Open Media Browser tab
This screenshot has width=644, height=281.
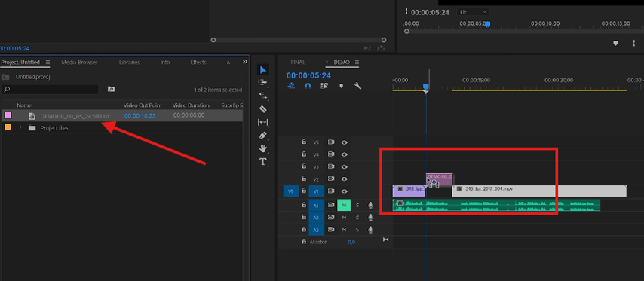point(80,63)
